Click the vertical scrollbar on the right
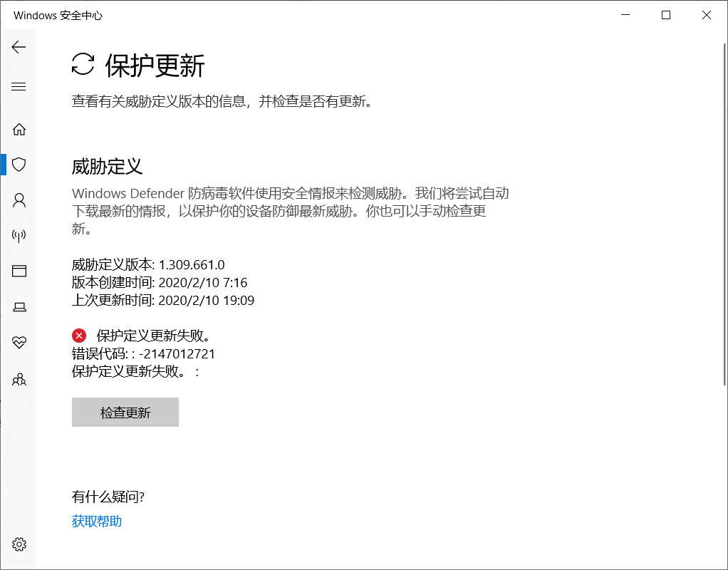Screen dimensions: 728x570 click(724, 214)
